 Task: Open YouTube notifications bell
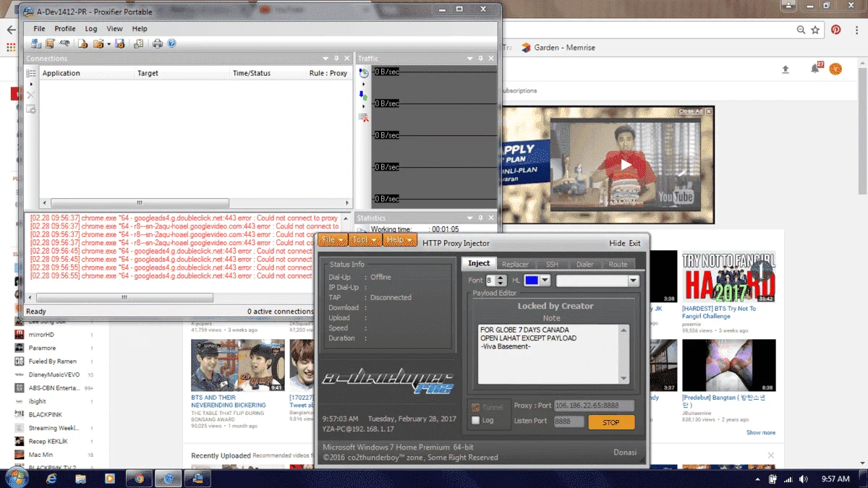tap(815, 69)
